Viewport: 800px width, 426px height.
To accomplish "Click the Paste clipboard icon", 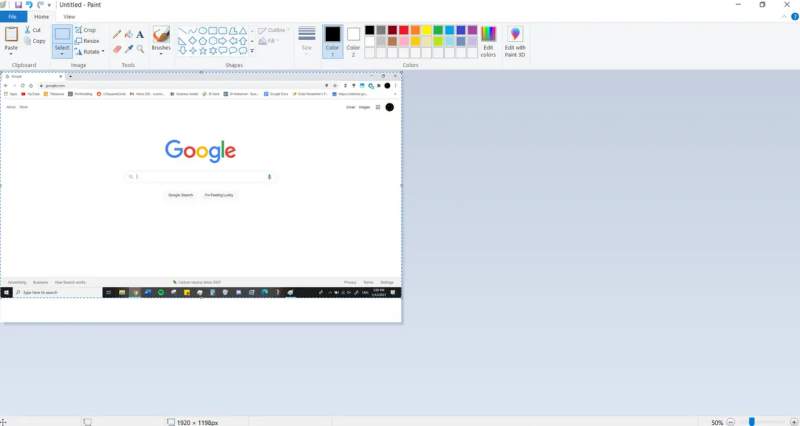I will 11,34.
